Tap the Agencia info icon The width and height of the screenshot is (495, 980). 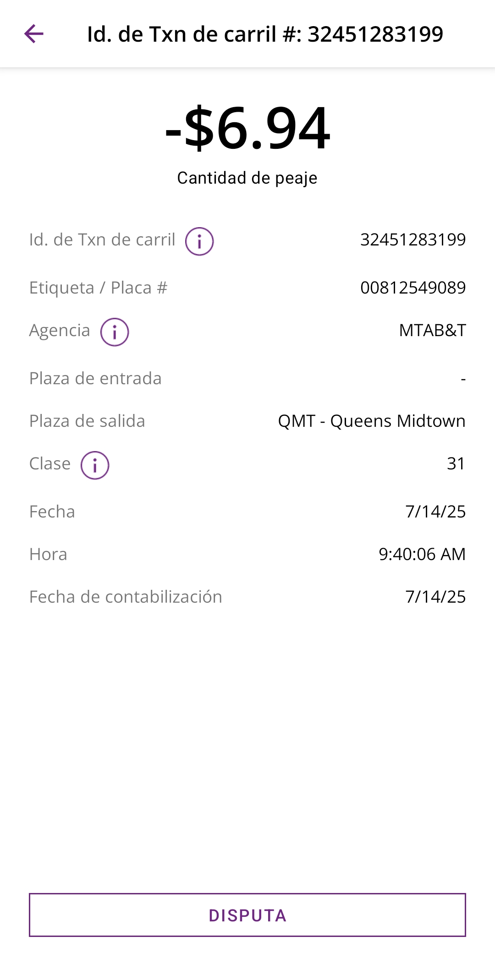115,332
